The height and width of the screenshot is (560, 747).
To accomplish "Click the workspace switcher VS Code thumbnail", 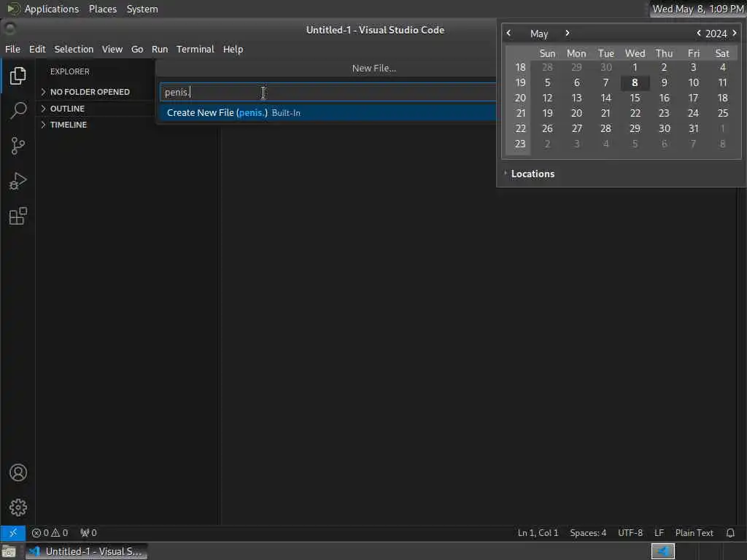I will tap(662, 551).
